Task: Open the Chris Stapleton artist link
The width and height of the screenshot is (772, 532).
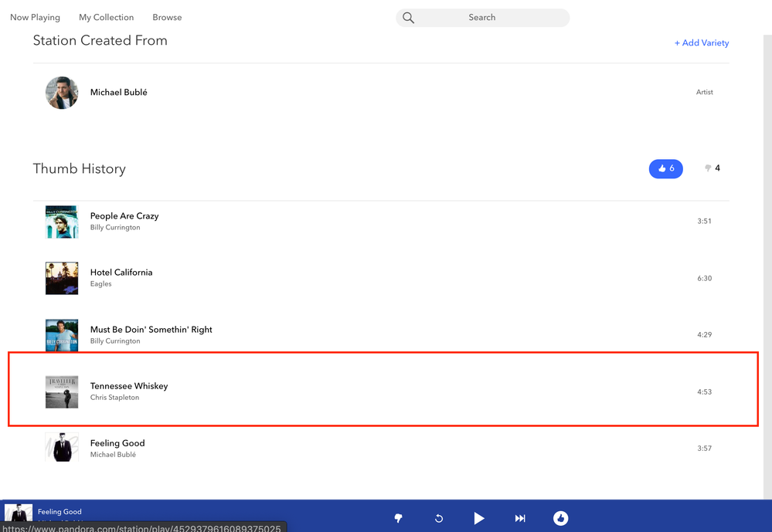Action: [x=114, y=398]
